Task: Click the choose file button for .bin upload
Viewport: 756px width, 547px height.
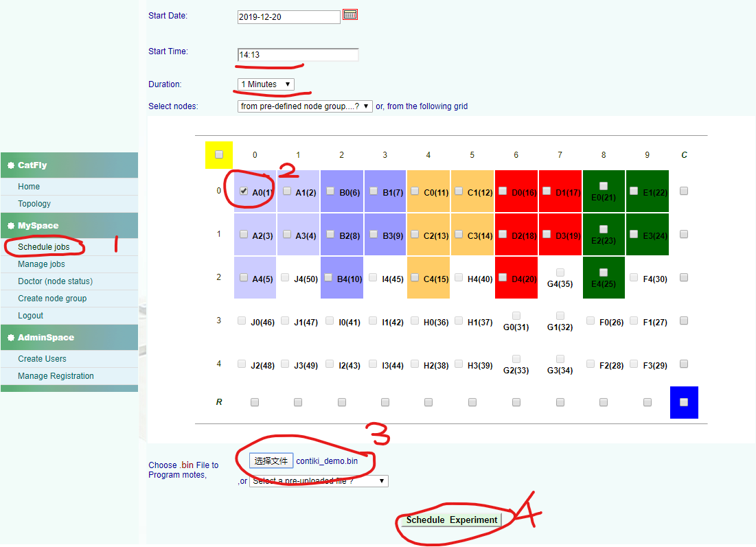Action: pos(271,461)
